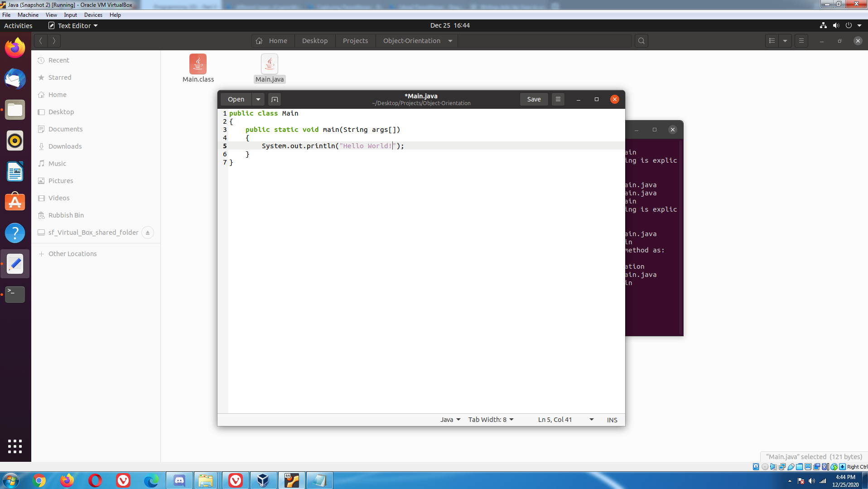Viewport: 868px width, 489px height.
Task: Toggle list view in file manager
Action: tap(772, 41)
